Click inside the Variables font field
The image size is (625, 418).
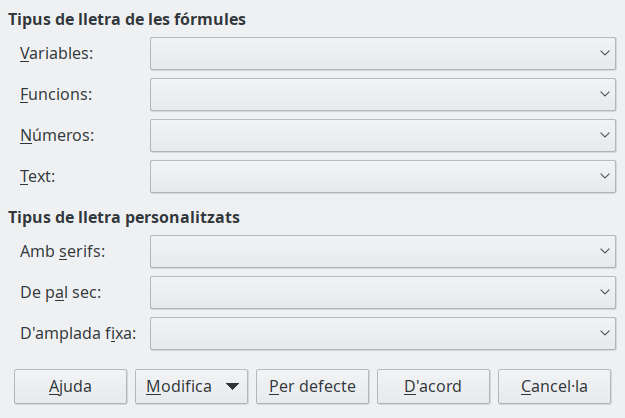tap(372, 53)
